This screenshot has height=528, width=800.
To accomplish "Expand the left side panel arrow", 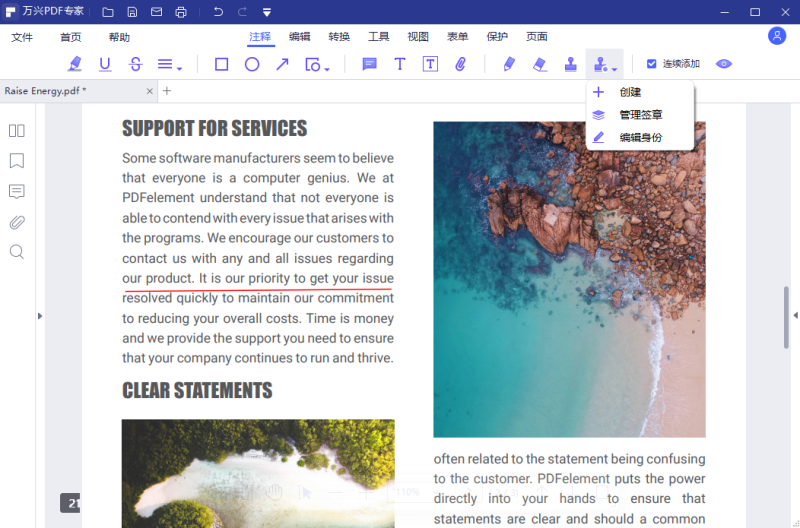I will [x=40, y=316].
